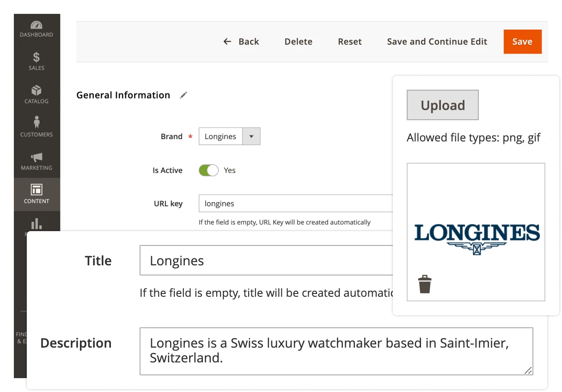Toggle the Is Active switch

click(x=208, y=171)
